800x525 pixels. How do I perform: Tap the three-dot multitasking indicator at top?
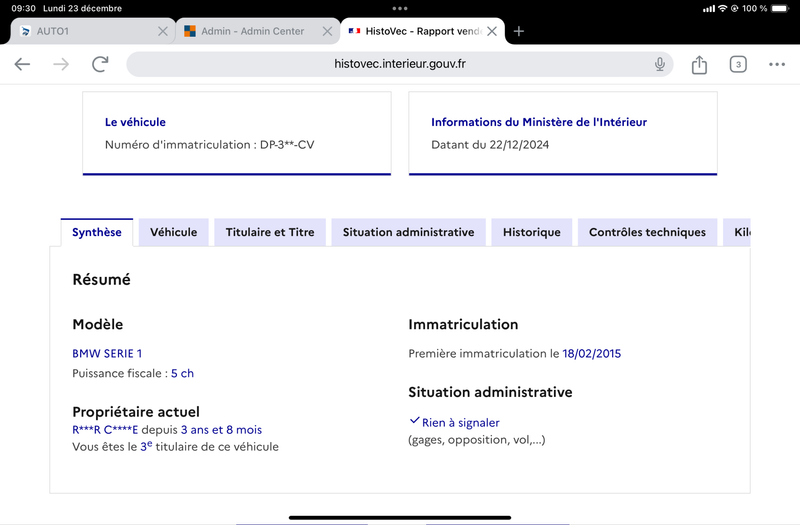point(399,8)
